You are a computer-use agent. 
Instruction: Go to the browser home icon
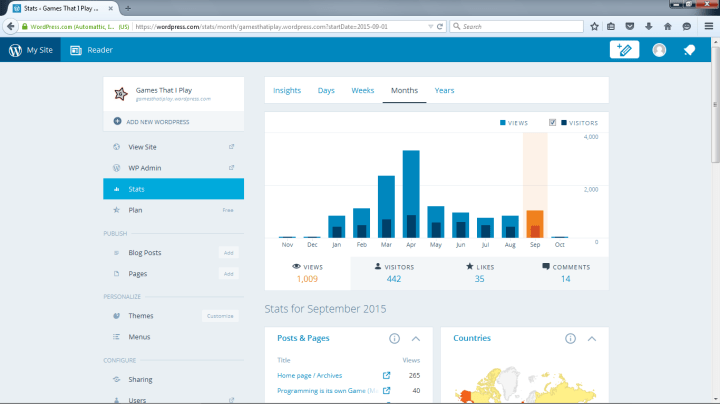668,27
